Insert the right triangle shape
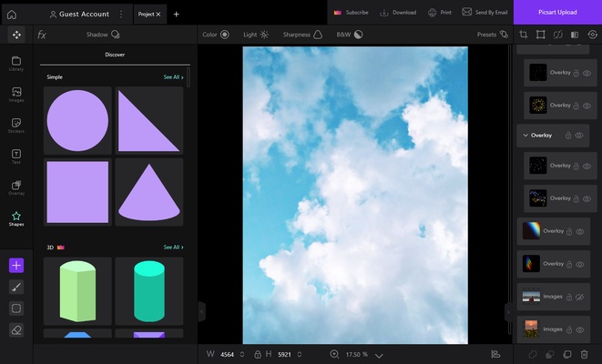This screenshot has height=364, width=602. [149, 120]
